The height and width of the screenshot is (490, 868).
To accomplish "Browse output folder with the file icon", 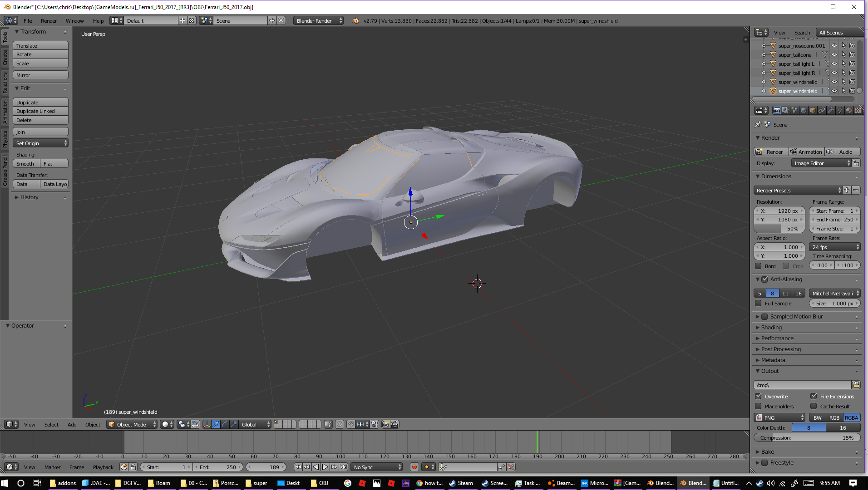I will [x=856, y=385].
